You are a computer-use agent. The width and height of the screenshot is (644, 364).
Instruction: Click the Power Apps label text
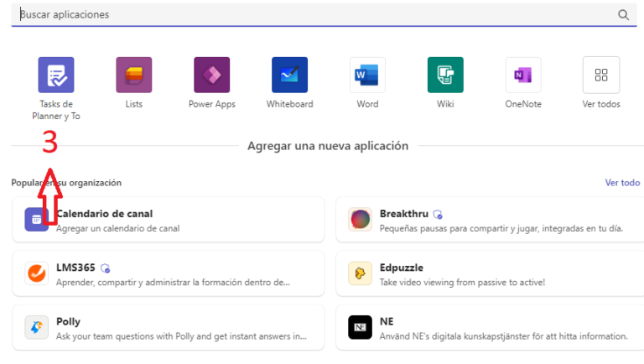pyautogui.click(x=212, y=104)
